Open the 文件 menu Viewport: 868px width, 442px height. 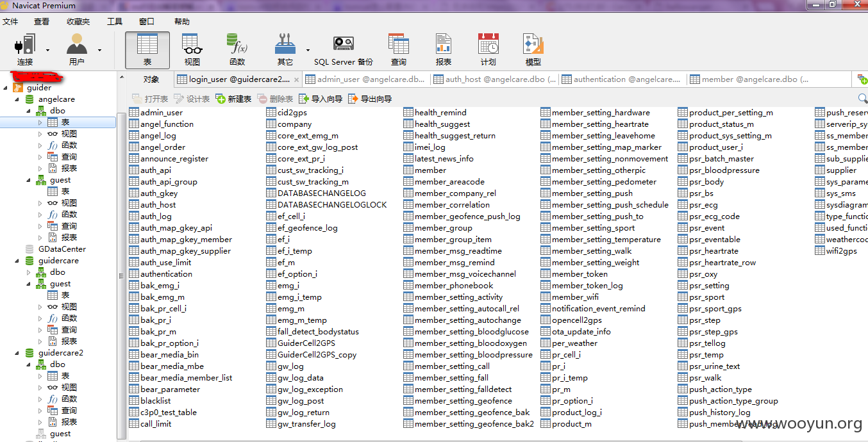[10, 21]
